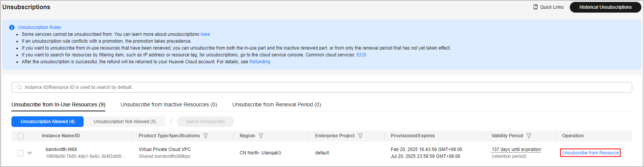Open the Product Type/Specifications filter icon
This screenshot has height=167, width=644.
coord(206,136)
